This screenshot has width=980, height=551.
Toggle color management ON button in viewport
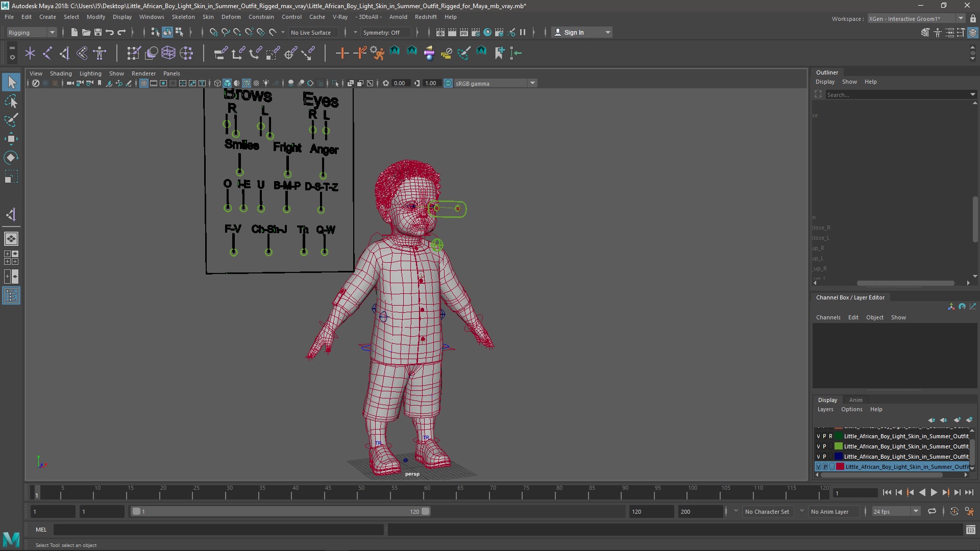[448, 83]
